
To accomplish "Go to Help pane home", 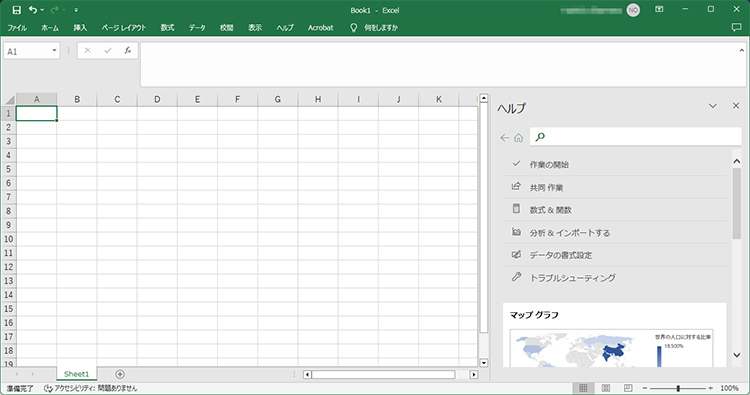I will pyautogui.click(x=518, y=138).
